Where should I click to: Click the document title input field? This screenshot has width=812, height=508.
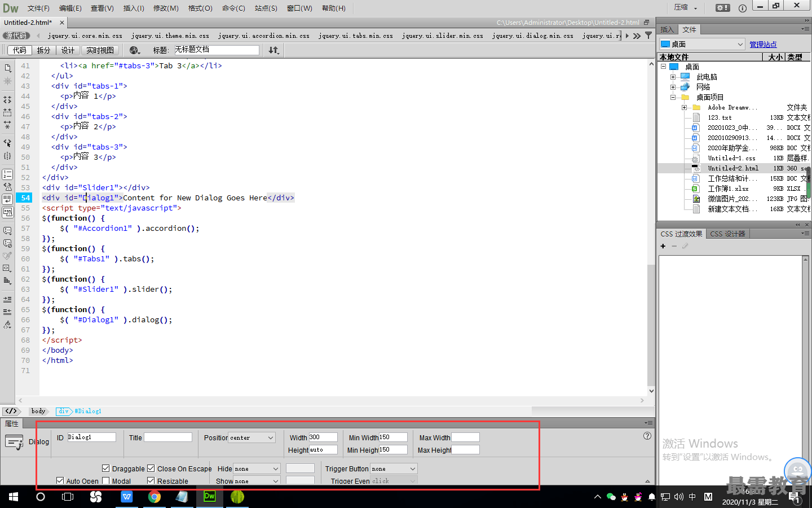tap(216, 50)
